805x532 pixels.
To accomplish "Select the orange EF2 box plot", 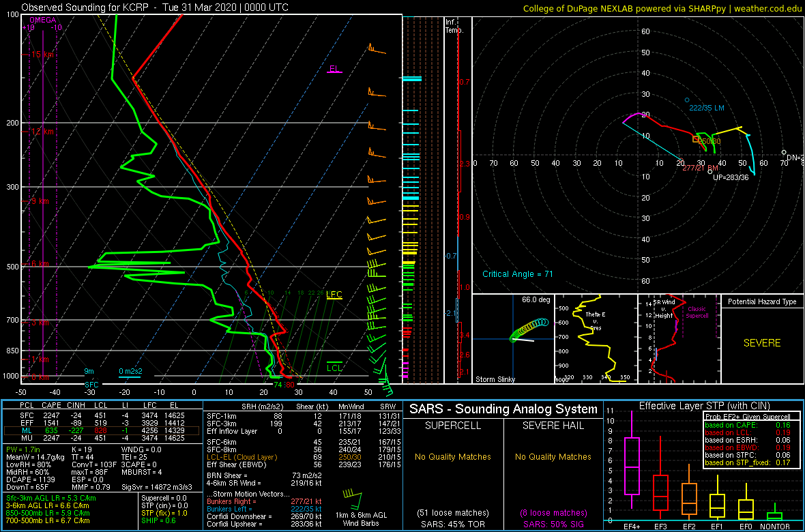I will (689, 491).
